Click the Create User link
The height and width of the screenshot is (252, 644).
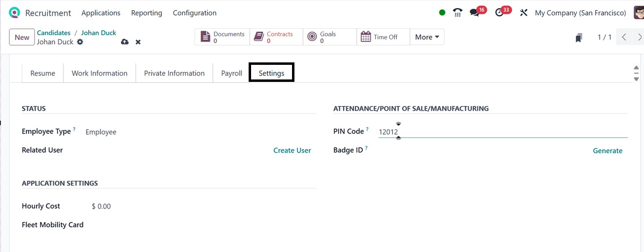[292, 151]
